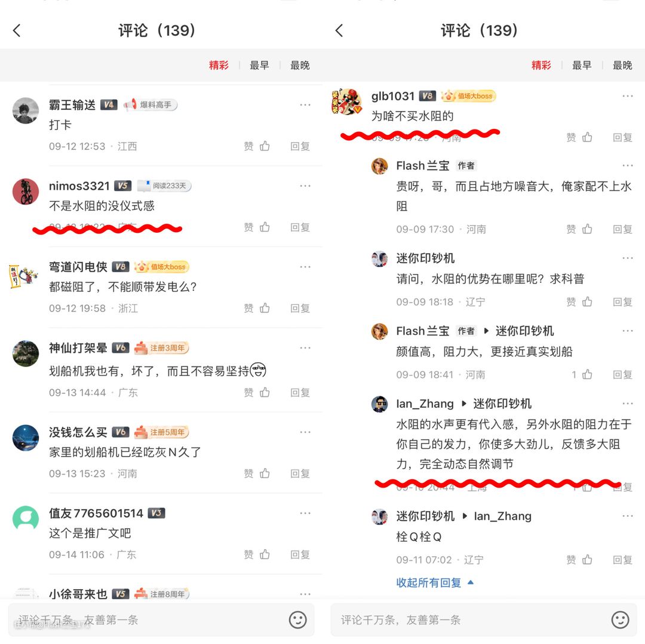
Task: Tap back arrow on right comments screen
Action: (339, 30)
